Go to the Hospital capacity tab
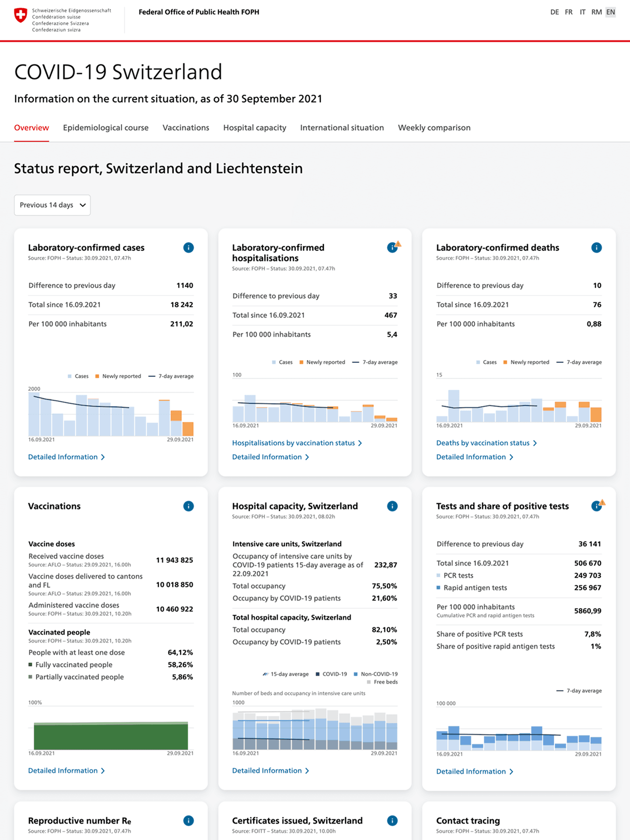This screenshot has height=840, width=630. [x=255, y=128]
